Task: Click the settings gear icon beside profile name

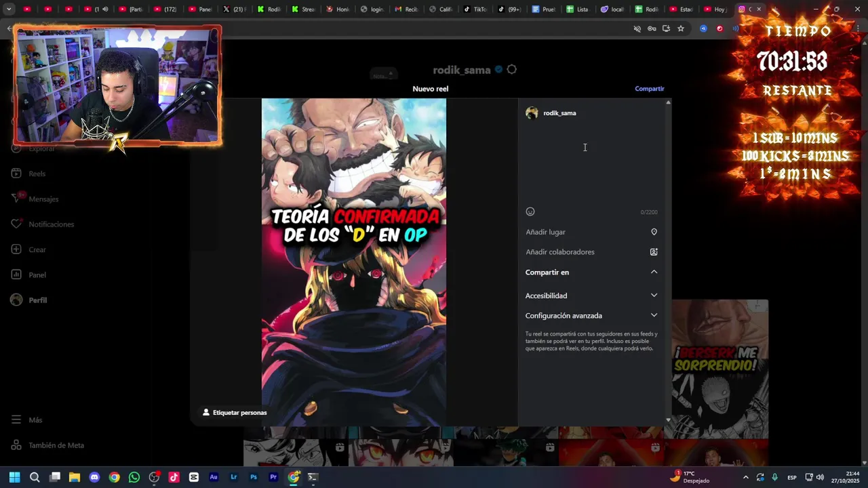Action: (x=512, y=69)
